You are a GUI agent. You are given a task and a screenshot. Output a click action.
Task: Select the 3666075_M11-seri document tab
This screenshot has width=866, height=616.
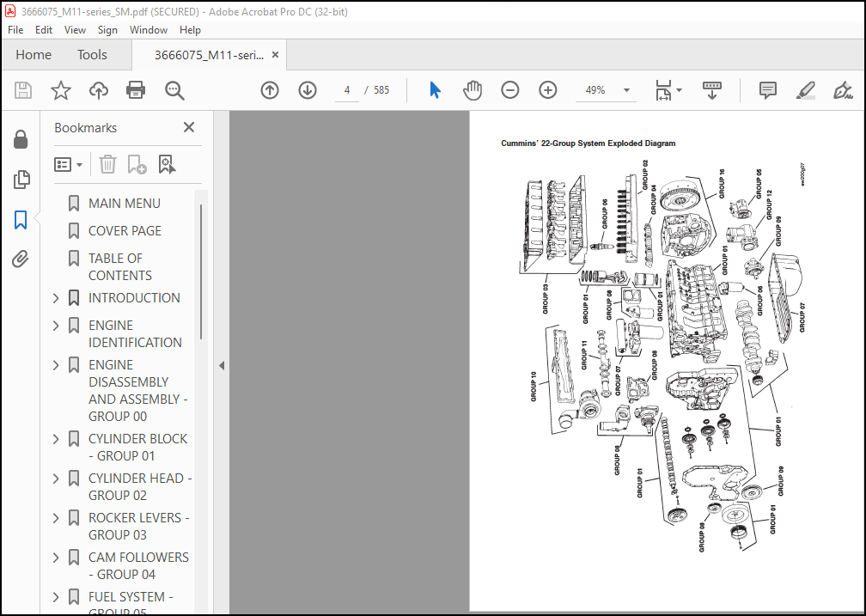[209, 55]
